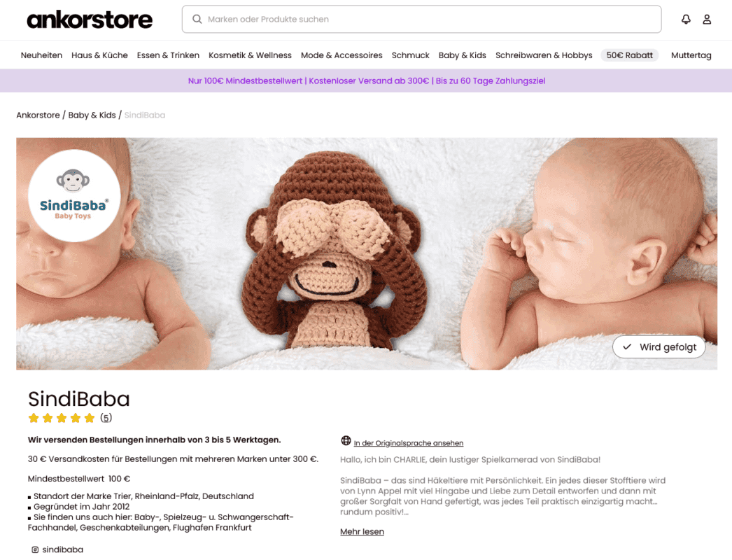Open the reviews count (5) link

click(x=106, y=418)
